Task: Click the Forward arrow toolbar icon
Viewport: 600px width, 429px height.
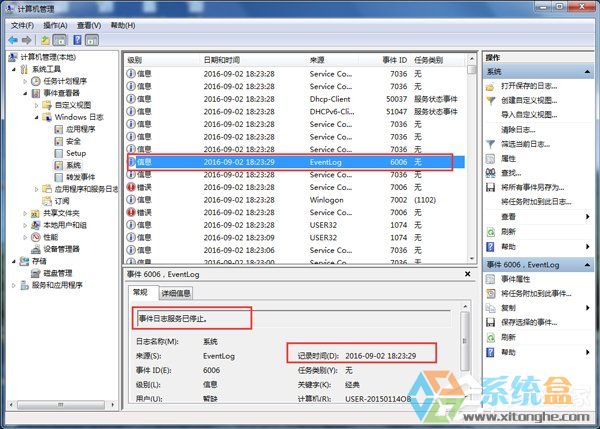Action: (26, 40)
